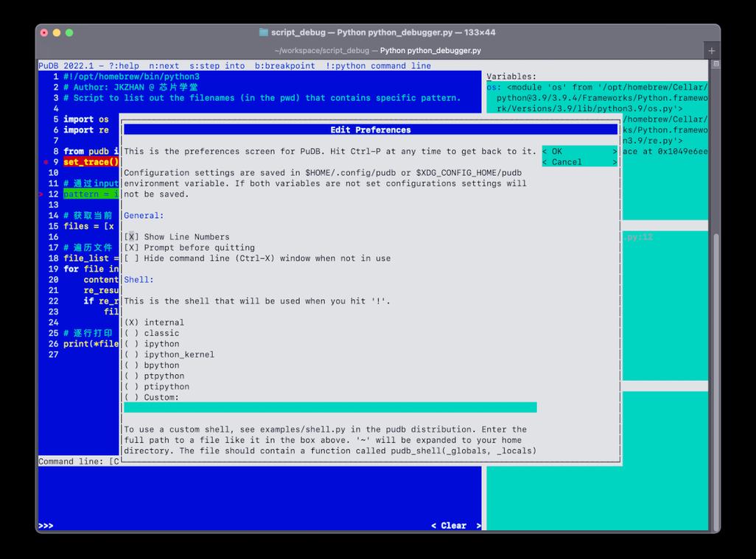Click the Edit Preferences dialog title
The height and width of the screenshot is (559, 756).
[x=371, y=130]
